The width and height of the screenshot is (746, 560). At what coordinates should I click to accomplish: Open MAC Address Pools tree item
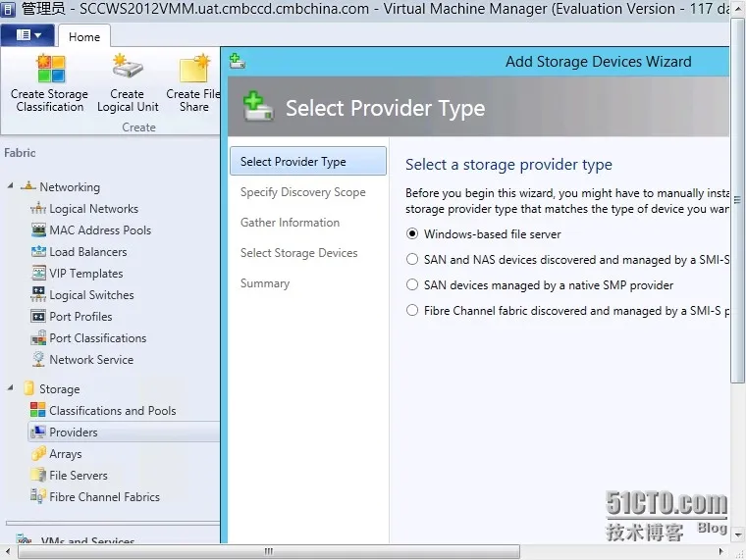[100, 230]
